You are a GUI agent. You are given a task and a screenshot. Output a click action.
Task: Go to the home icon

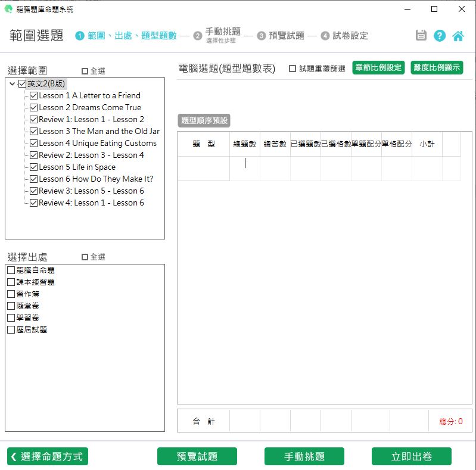click(458, 36)
